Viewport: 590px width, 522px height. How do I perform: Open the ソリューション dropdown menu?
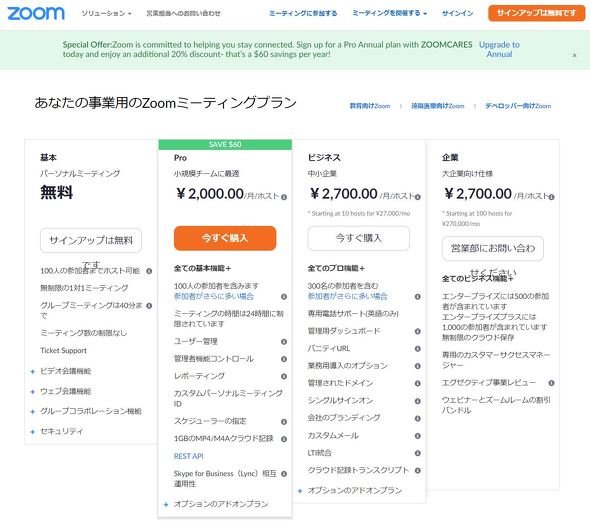106,14
